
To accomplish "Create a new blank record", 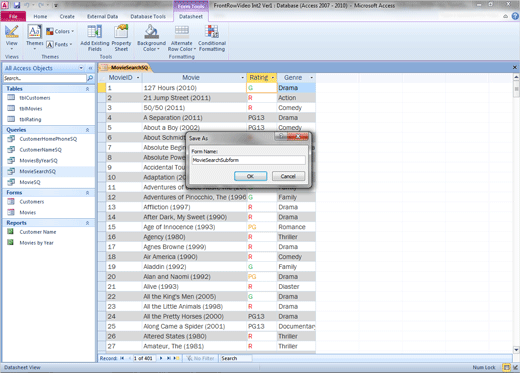I will [x=176, y=358].
